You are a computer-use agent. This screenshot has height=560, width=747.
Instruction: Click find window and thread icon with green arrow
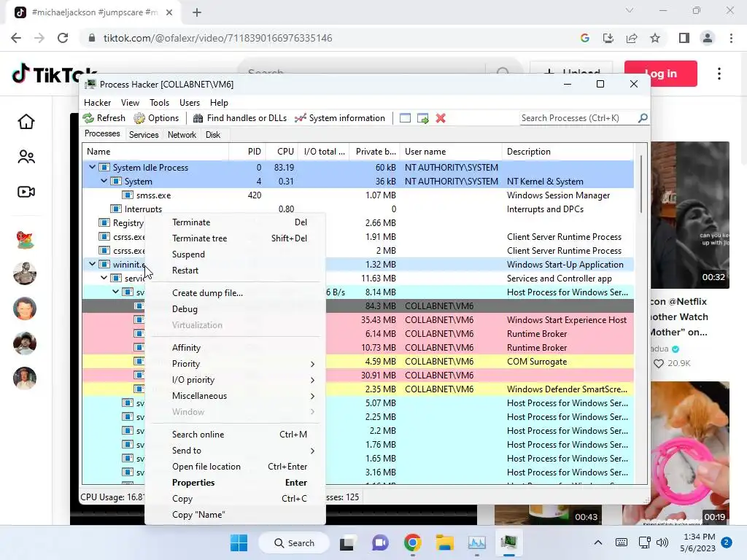pyautogui.click(x=422, y=118)
